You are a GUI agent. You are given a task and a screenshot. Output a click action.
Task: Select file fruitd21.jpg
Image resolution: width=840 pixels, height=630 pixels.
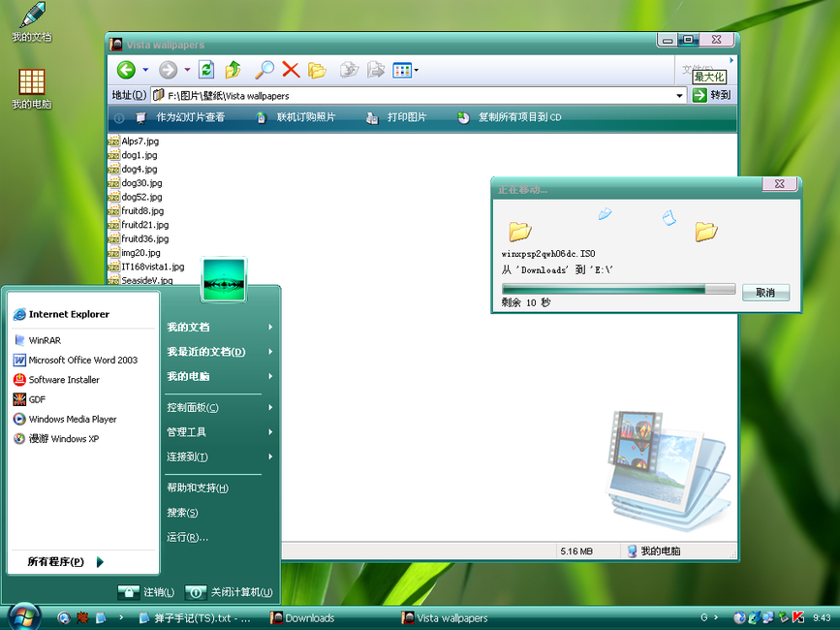point(139,225)
